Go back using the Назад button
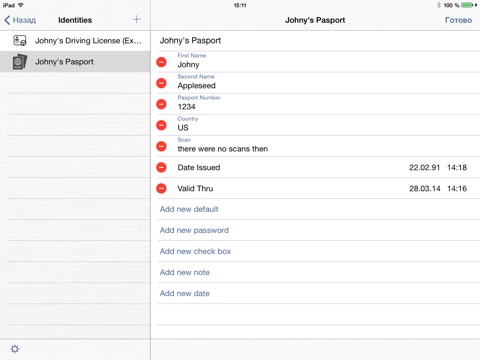 [x=20, y=20]
